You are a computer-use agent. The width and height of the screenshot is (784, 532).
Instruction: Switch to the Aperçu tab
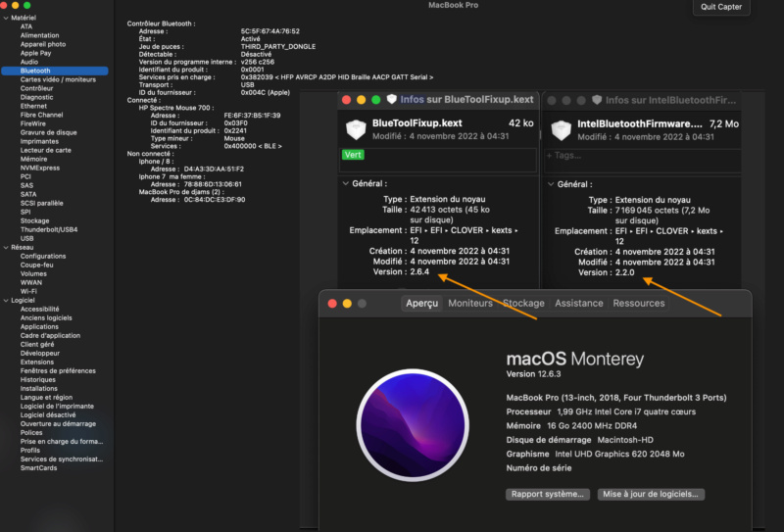(x=422, y=303)
